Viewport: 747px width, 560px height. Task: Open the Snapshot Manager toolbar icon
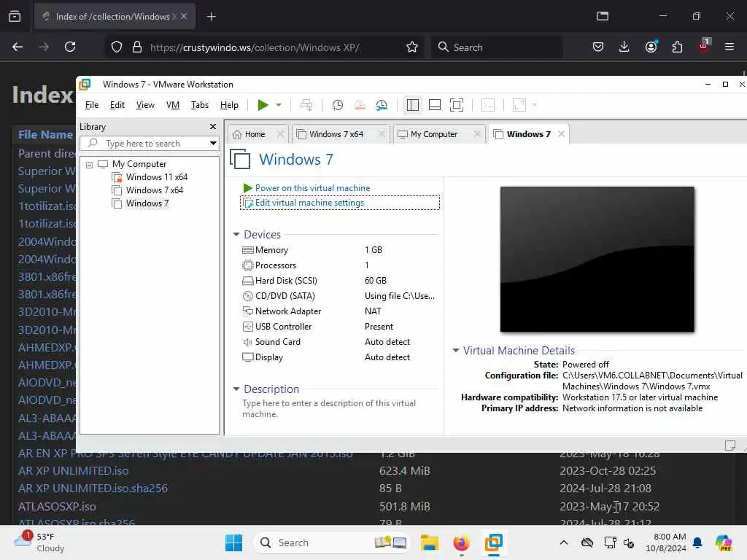click(382, 105)
